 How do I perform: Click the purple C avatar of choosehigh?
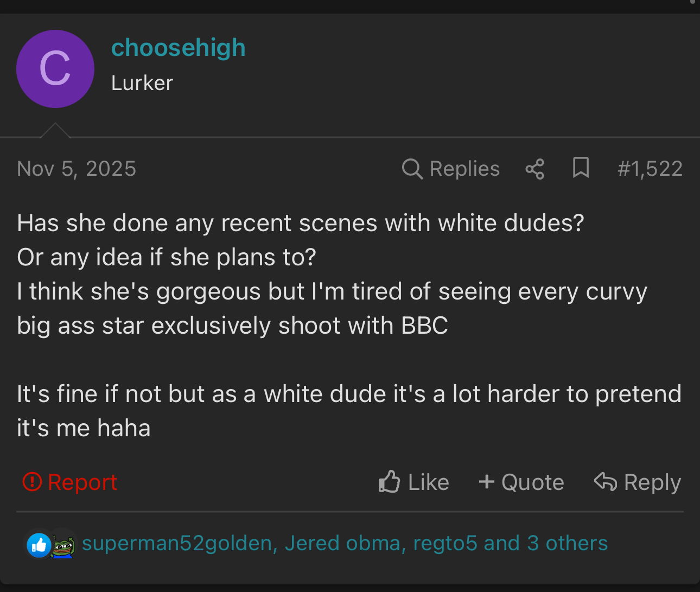click(55, 69)
